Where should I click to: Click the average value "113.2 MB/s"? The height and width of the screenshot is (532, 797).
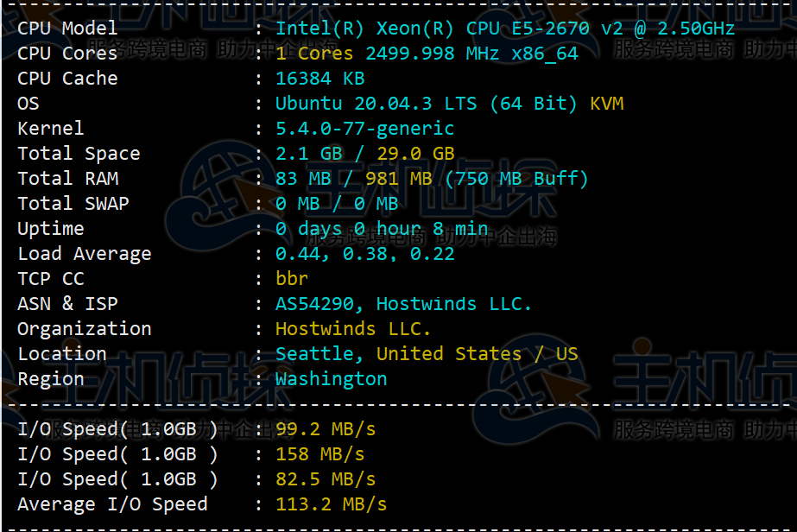pyautogui.click(x=331, y=504)
